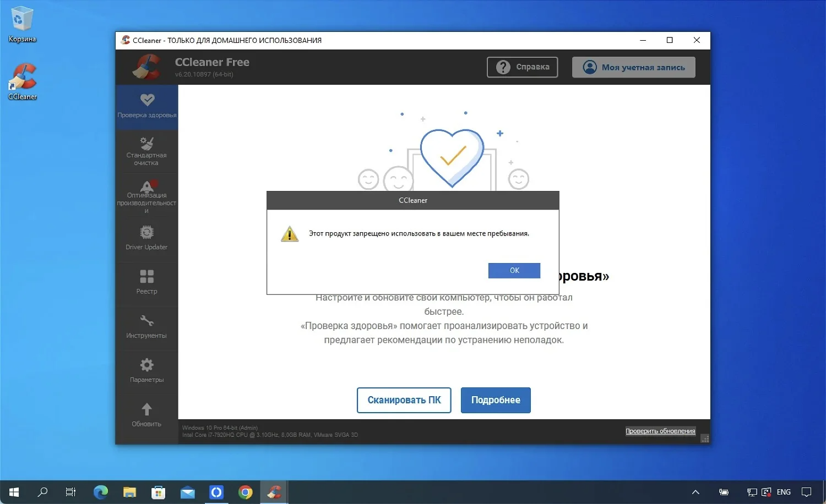Open Microsoft Store from taskbar
The width and height of the screenshot is (826, 504).
coord(159,492)
